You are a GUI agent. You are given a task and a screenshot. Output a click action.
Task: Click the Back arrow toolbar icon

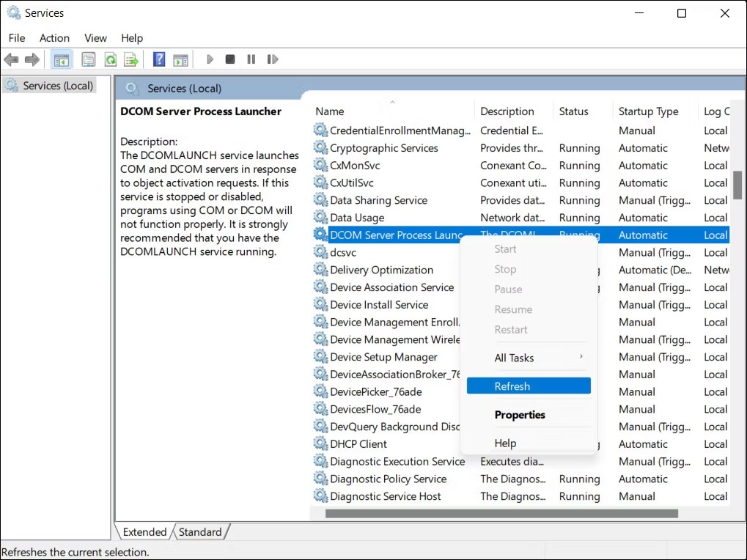tap(12, 59)
